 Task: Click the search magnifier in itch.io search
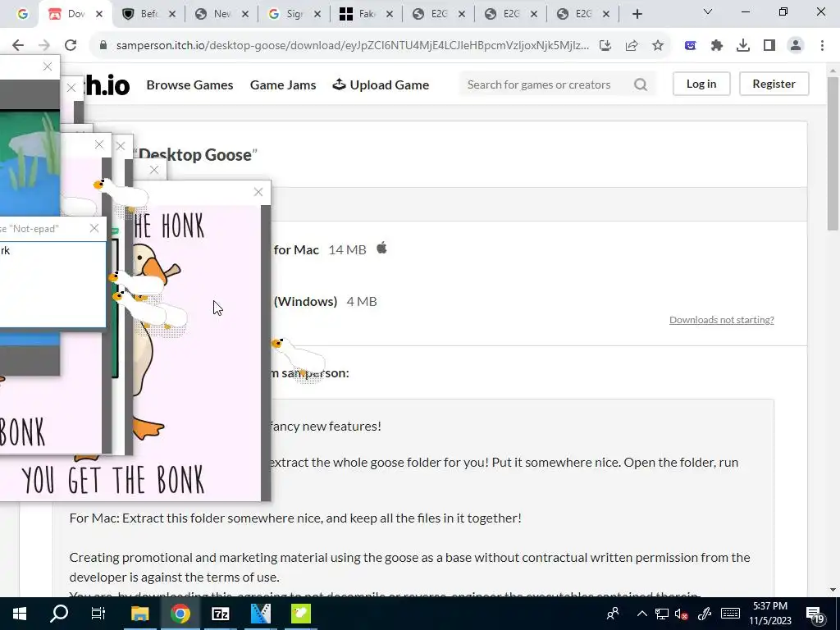[640, 84]
